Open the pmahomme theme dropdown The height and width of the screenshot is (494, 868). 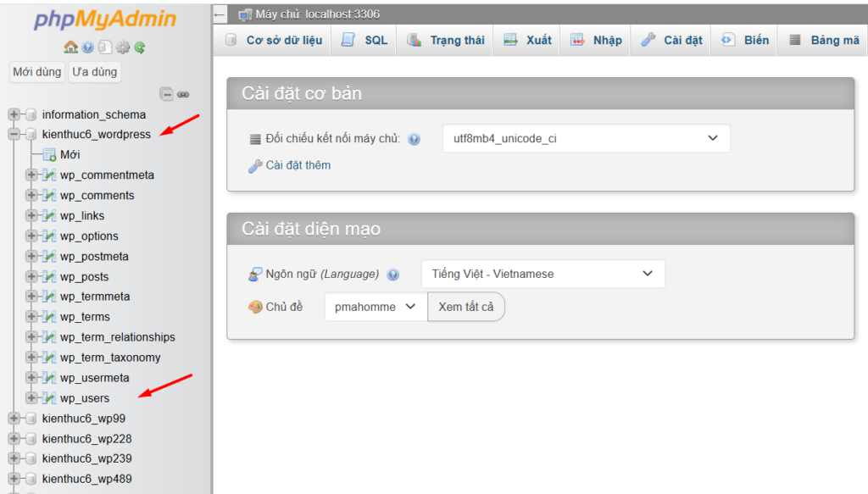pos(376,307)
